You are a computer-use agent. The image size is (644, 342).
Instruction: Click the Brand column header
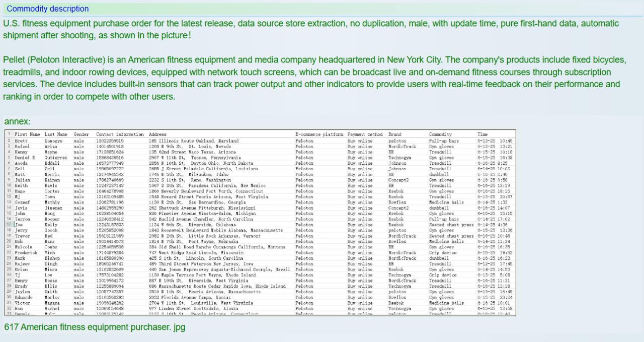pos(394,134)
